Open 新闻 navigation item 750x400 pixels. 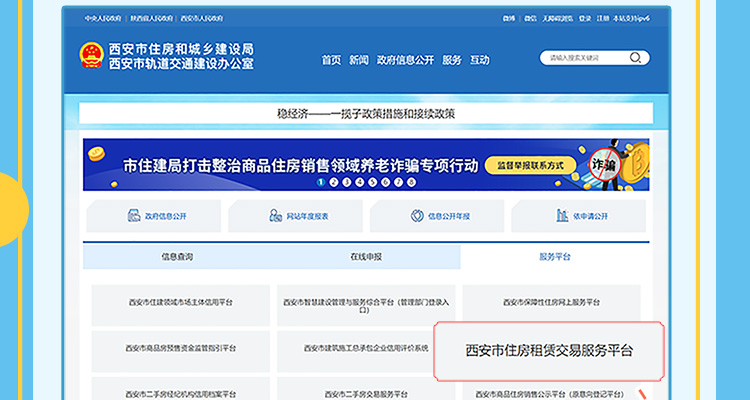coord(359,60)
